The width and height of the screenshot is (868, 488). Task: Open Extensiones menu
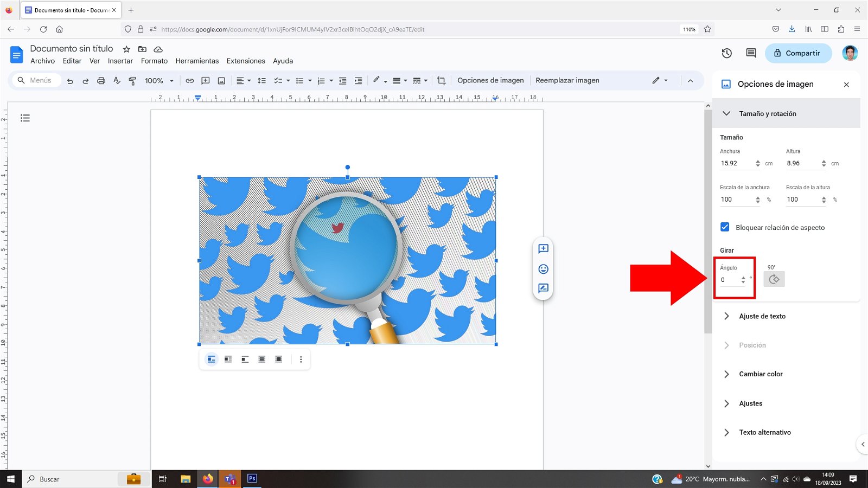coord(246,61)
